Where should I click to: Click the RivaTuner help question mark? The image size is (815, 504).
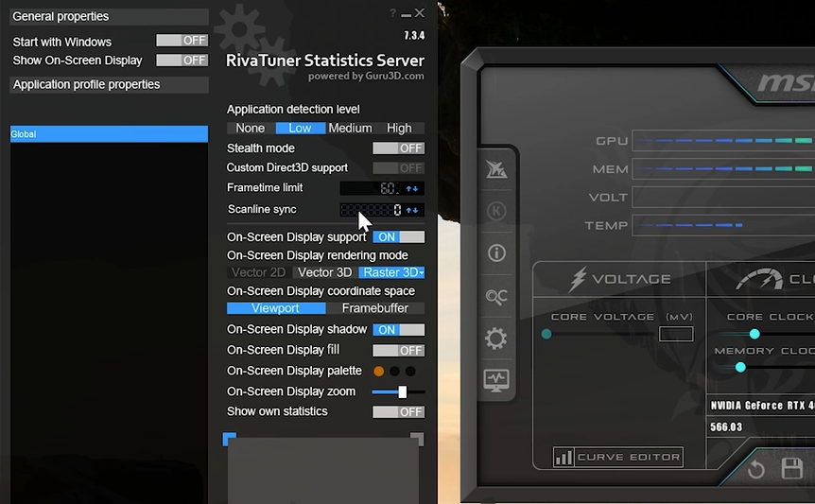tap(392, 13)
